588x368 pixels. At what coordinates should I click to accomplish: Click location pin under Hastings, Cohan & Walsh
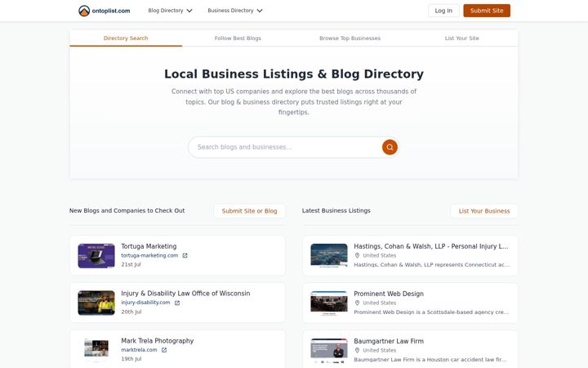click(x=357, y=255)
